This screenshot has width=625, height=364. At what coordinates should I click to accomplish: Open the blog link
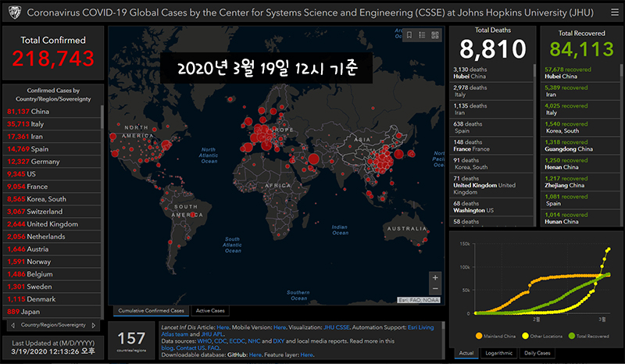point(167,348)
